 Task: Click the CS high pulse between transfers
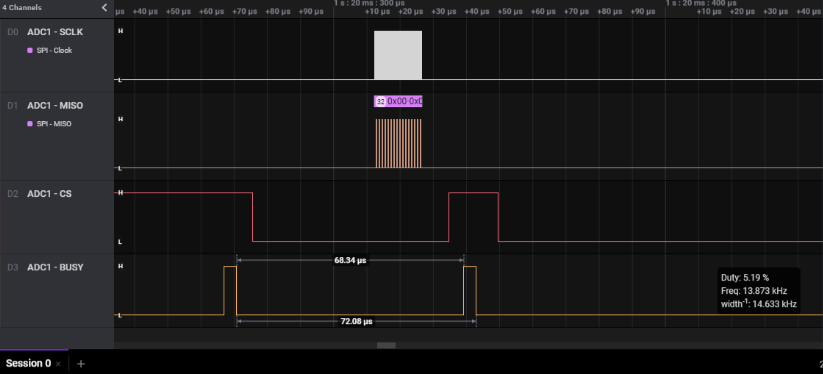[473, 217]
